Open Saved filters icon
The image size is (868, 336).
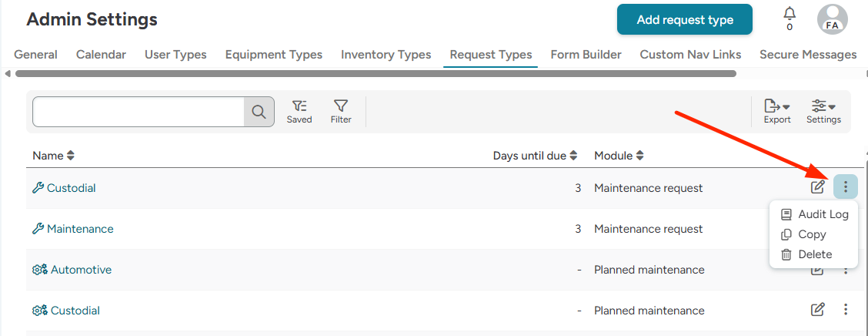pos(299,112)
